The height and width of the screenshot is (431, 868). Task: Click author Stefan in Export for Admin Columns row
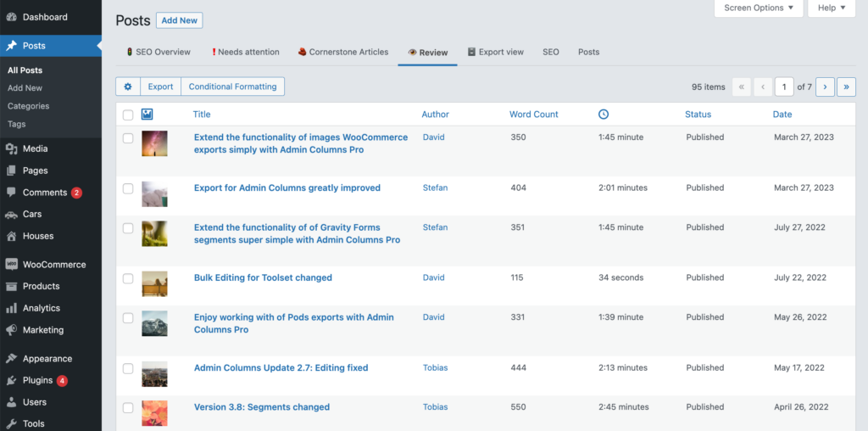(435, 188)
